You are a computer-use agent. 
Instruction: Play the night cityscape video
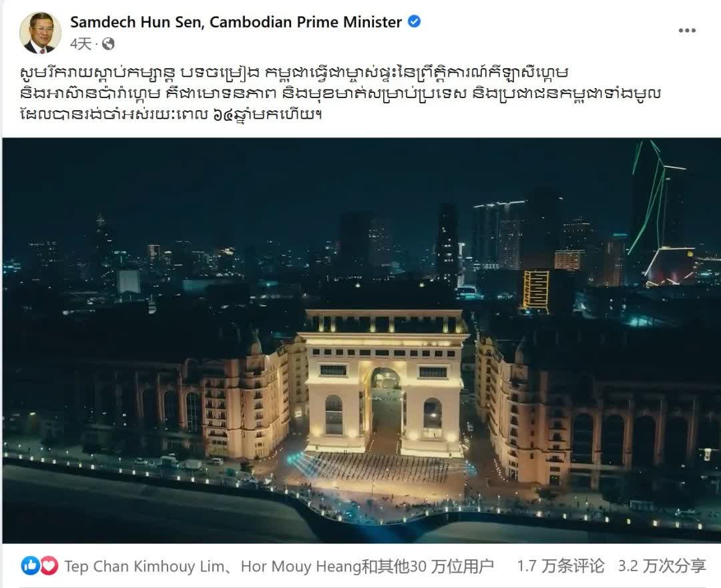(361, 340)
